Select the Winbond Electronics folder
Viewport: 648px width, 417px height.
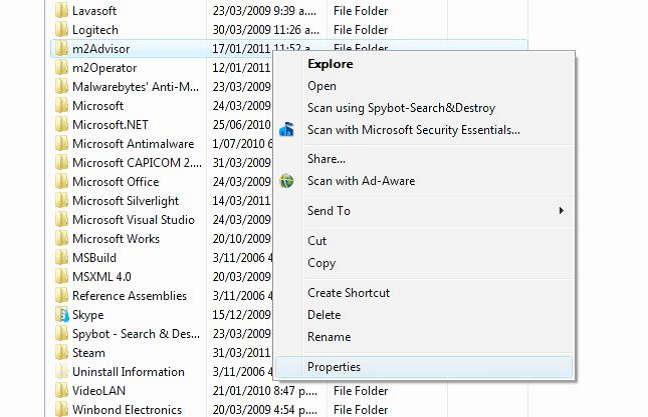coord(126,410)
